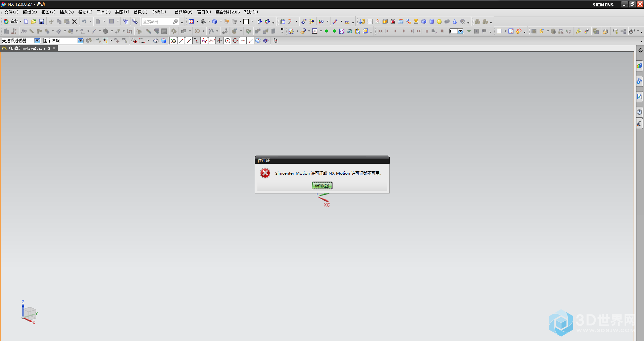Viewport: 644px width, 341px height.
Task: Open the 启动 start menu button
Action: [12, 21]
